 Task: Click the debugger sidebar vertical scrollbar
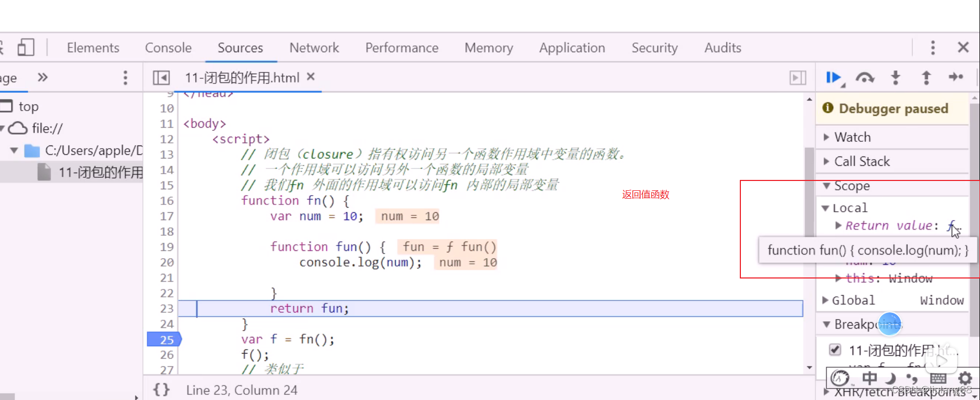tap(974, 219)
